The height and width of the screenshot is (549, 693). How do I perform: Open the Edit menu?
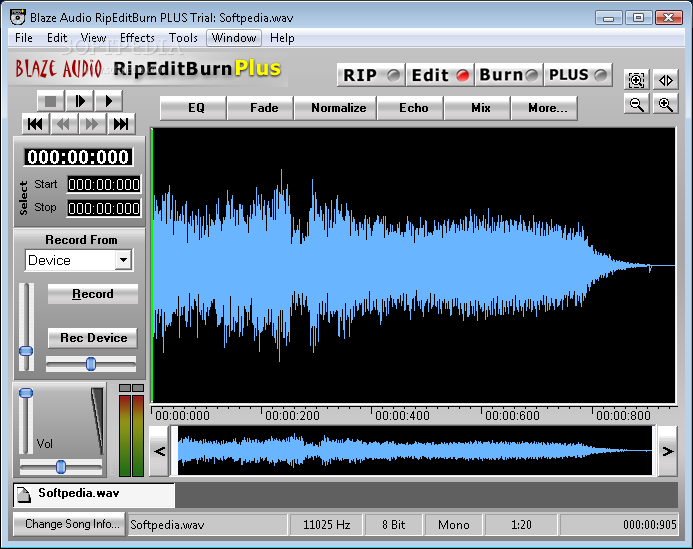pos(57,38)
